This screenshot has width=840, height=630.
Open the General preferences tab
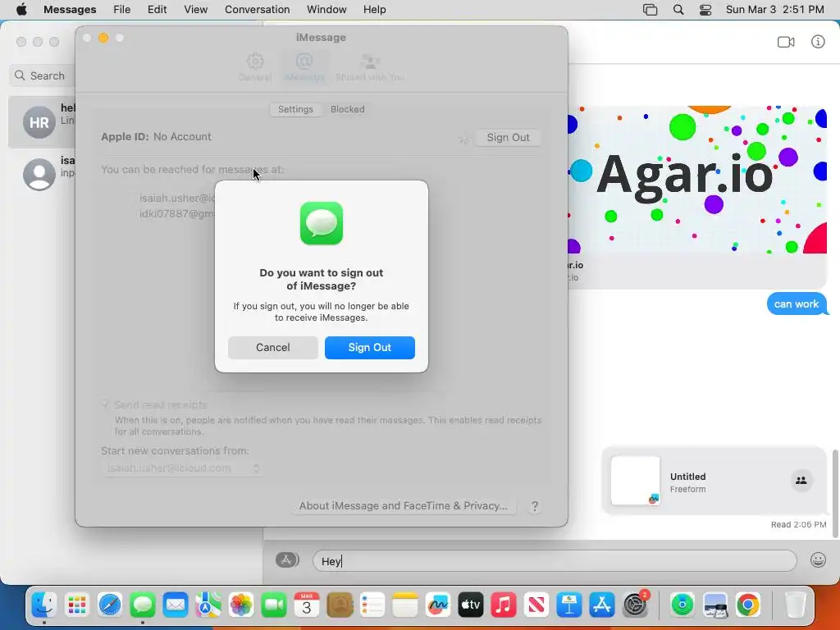(x=255, y=67)
